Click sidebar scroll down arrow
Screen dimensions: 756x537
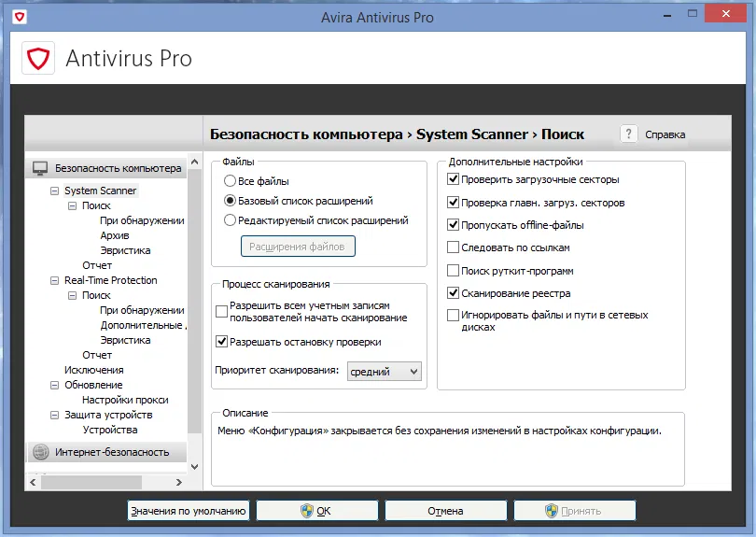coord(194,467)
